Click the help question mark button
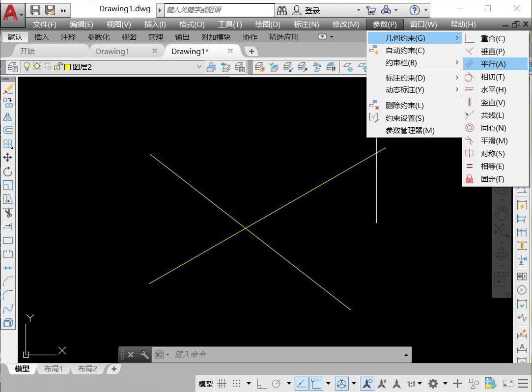The width and height of the screenshot is (532, 392). click(x=415, y=9)
